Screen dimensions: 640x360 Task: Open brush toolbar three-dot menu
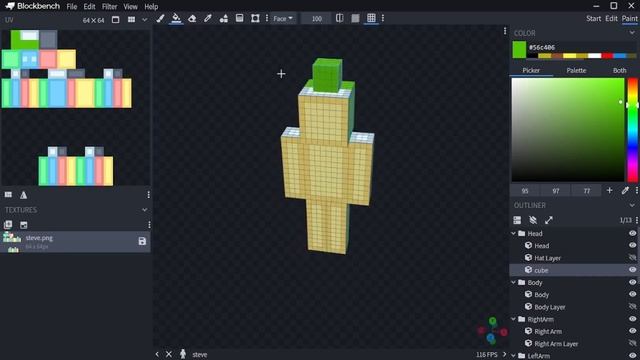(x=267, y=18)
